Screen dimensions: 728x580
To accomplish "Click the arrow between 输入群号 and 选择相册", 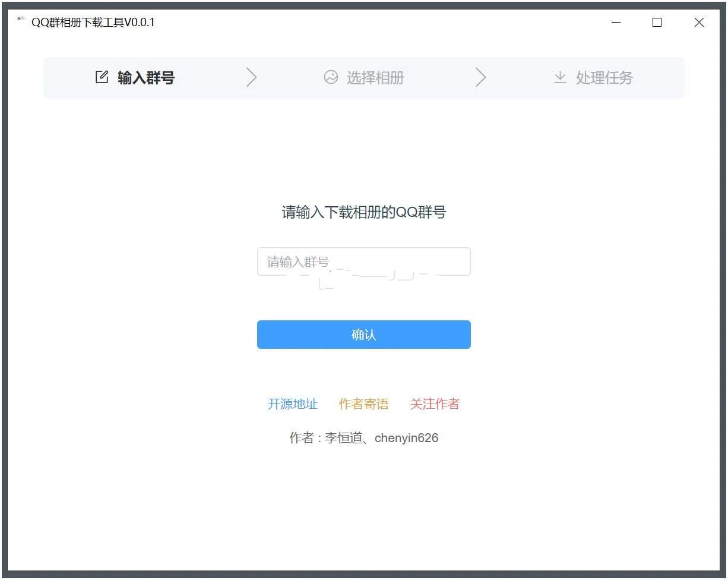I will click(x=251, y=77).
